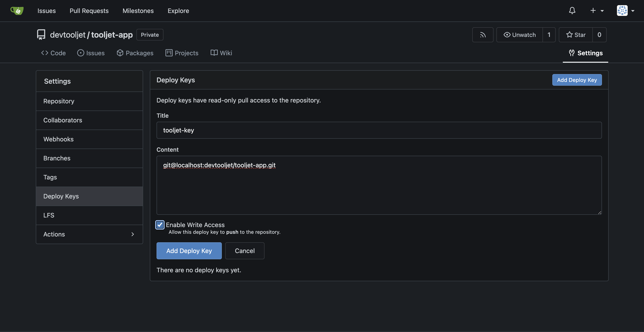This screenshot has height=332, width=644.
Task: Open Explore in top navigation
Action: pos(178,11)
